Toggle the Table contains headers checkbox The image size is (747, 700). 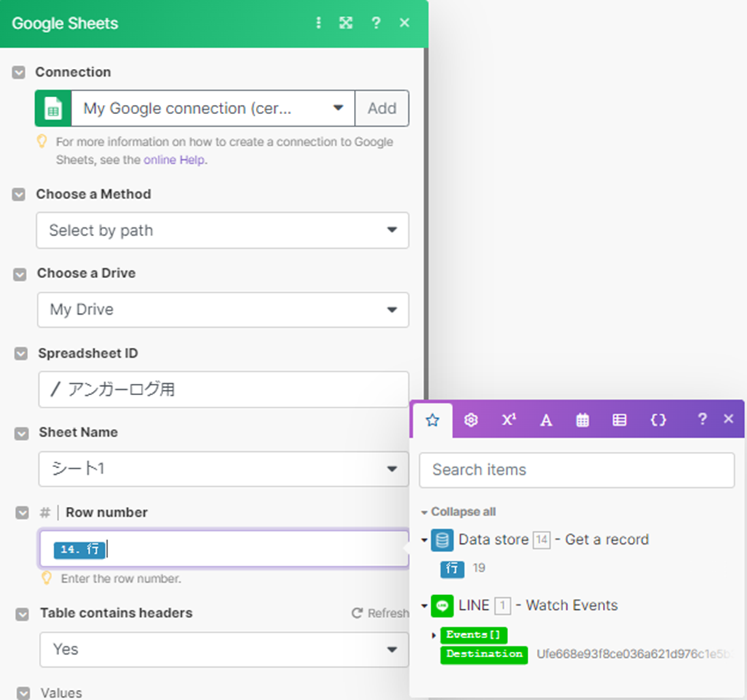point(22,613)
